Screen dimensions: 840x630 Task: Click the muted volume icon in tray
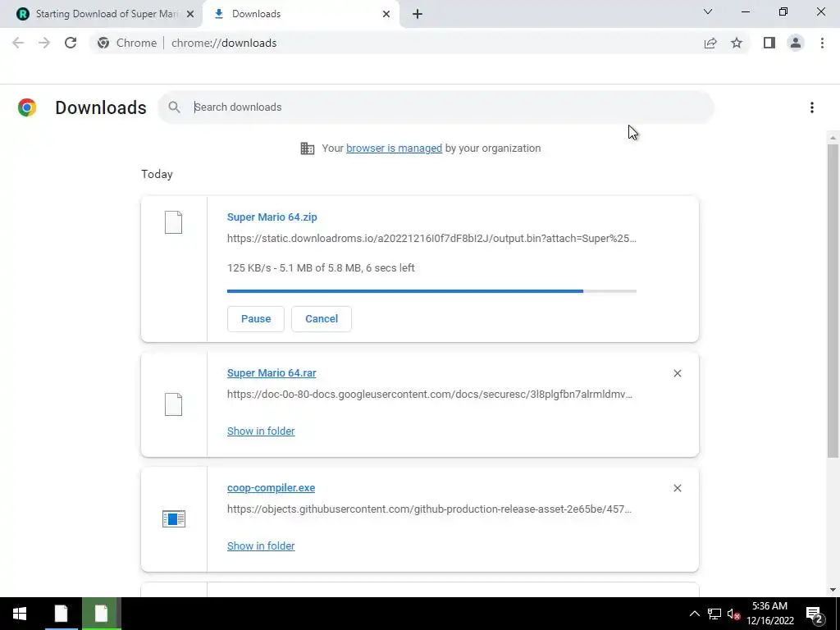(733, 614)
